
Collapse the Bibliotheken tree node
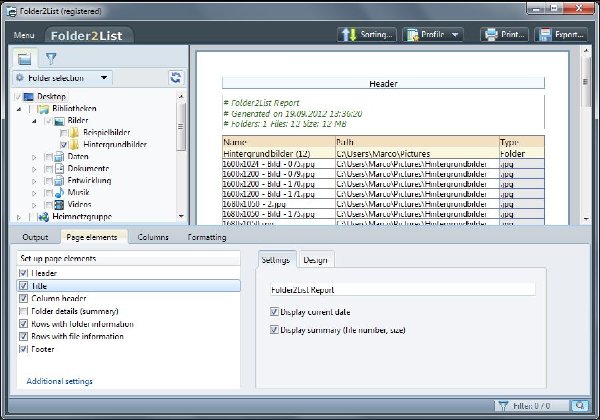(19, 109)
